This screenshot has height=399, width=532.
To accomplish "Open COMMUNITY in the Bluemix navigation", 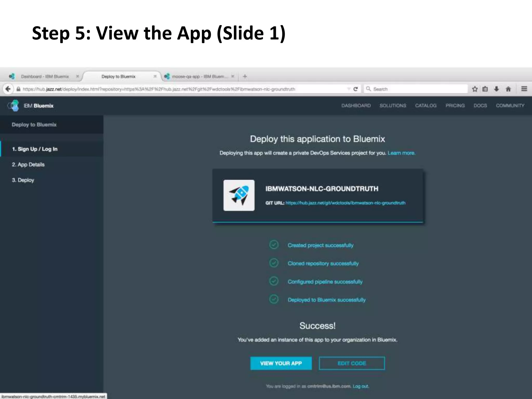I will click(510, 106).
